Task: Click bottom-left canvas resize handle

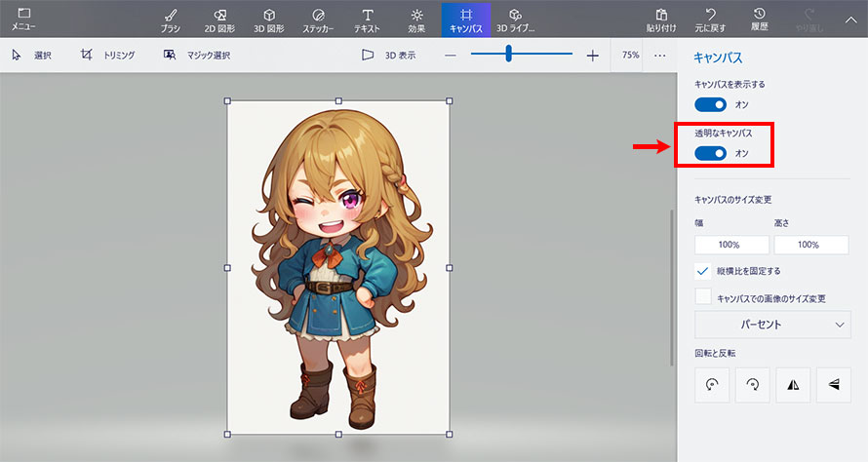Action: click(x=227, y=435)
